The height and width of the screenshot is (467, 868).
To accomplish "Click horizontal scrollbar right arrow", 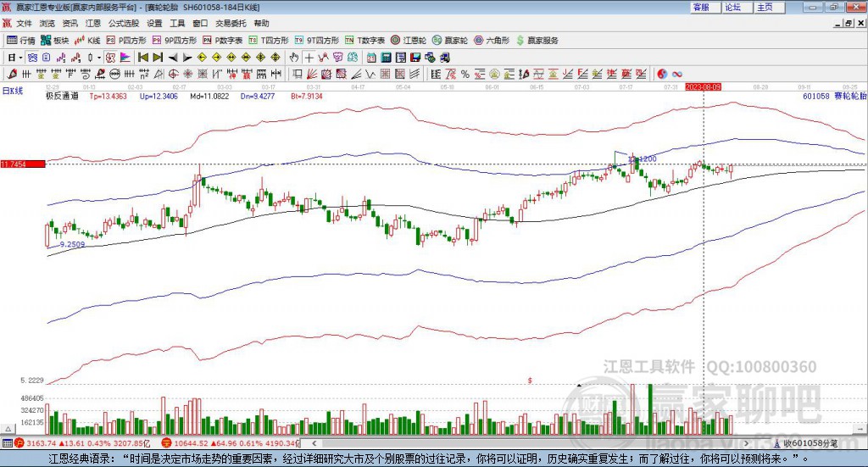I will tap(746, 443).
